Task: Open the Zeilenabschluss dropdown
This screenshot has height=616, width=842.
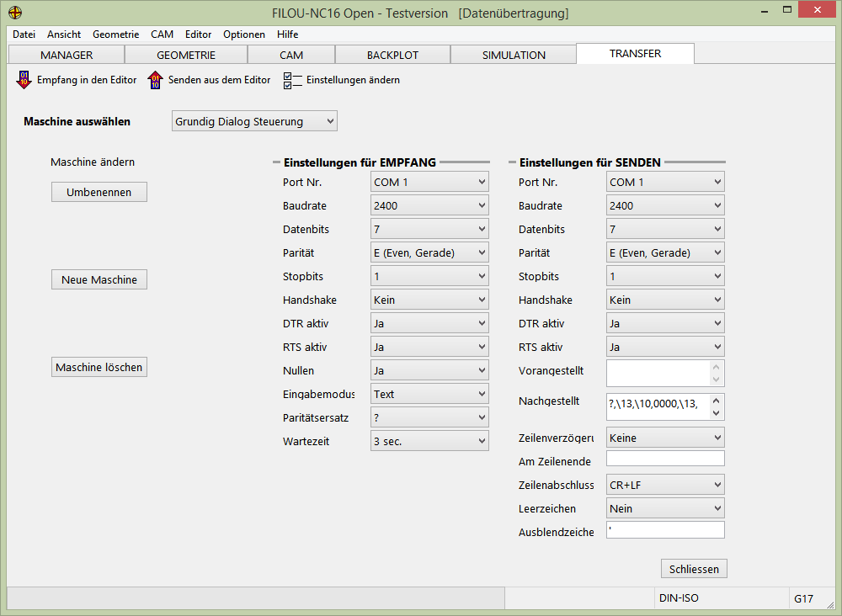Action: (665, 485)
